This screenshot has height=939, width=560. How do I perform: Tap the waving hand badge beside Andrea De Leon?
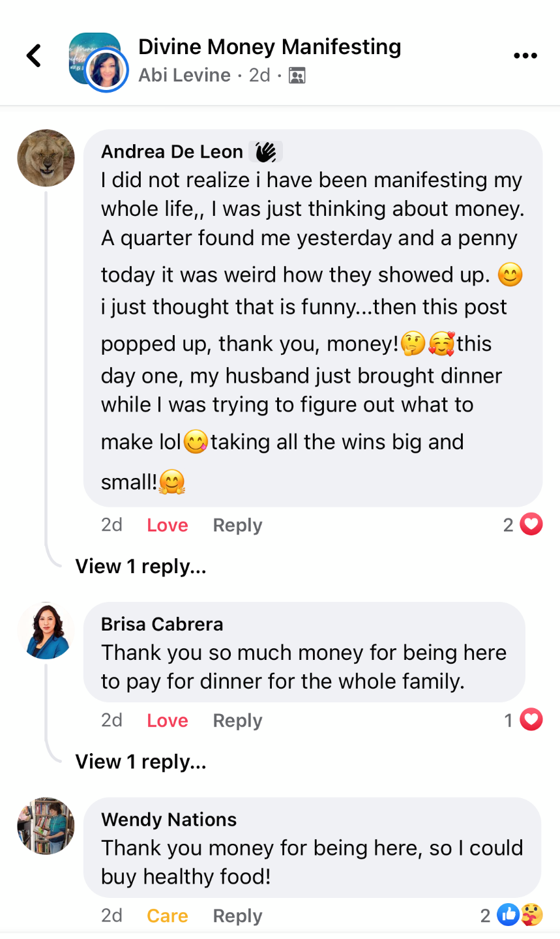point(265,152)
